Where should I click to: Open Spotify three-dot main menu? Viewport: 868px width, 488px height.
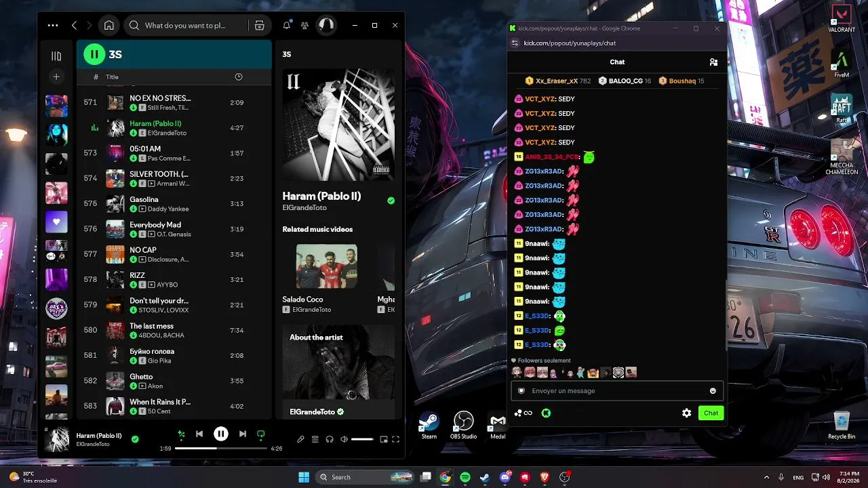[53, 26]
